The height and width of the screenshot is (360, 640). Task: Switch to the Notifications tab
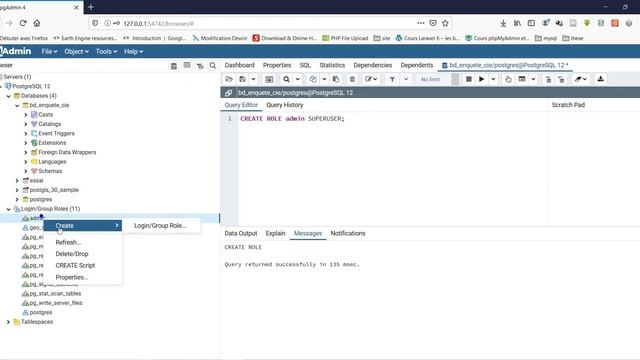tap(348, 233)
